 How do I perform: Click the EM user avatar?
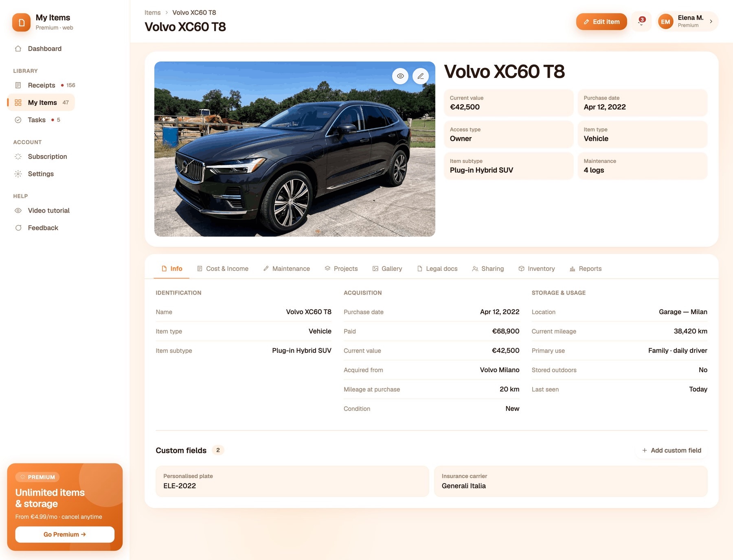665,22
